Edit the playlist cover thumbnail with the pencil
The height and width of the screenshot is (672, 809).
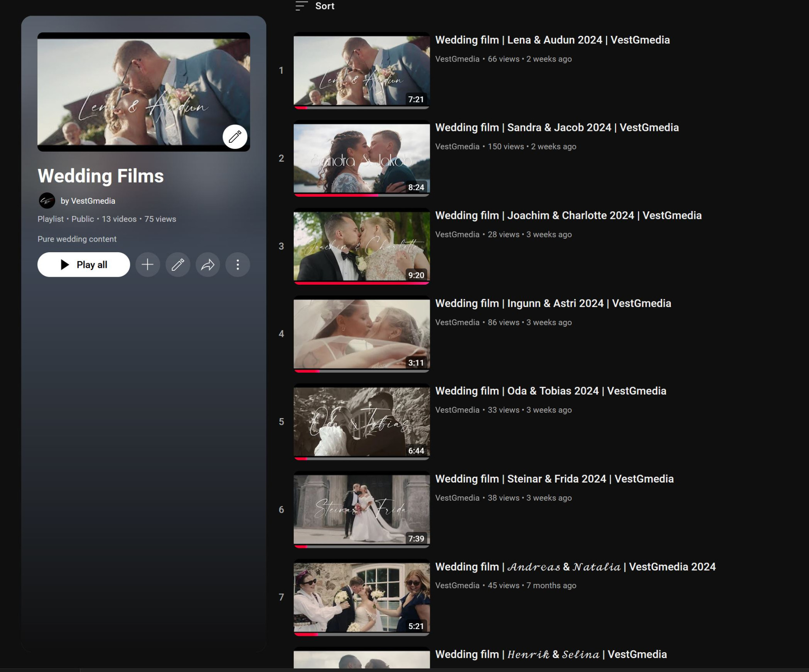click(x=235, y=136)
